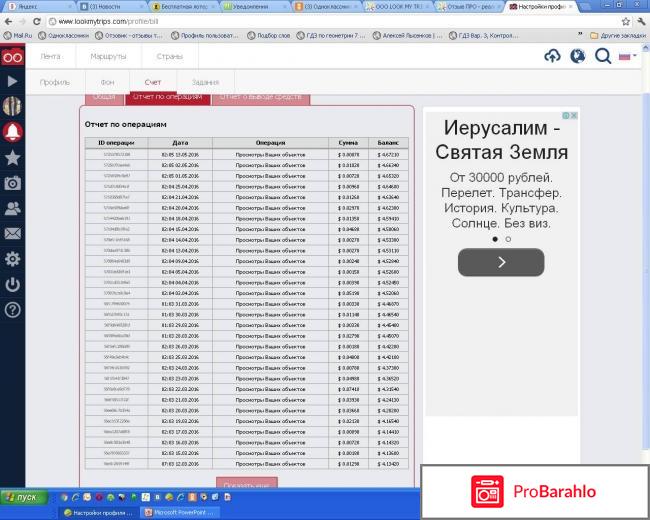
Task: Open favorites star icon in sidebar
Action: coord(12,158)
